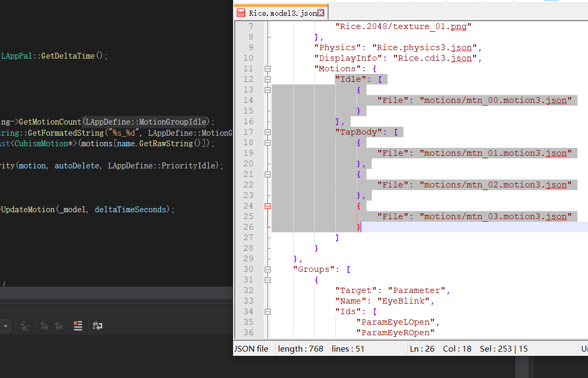The image size is (588, 378).
Task: Collapse the "Motions" fold at line 11
Action: point(267,69)
